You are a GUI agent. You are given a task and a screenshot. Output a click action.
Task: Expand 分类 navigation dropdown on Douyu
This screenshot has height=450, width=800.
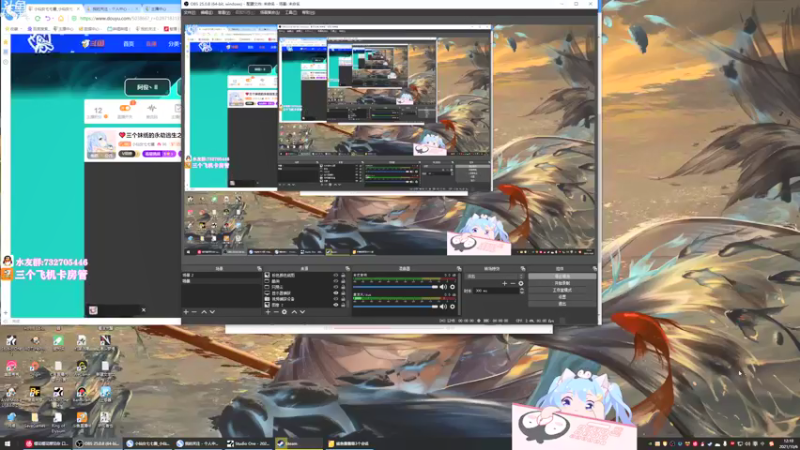pyautogui.click(x=174, y=44)
